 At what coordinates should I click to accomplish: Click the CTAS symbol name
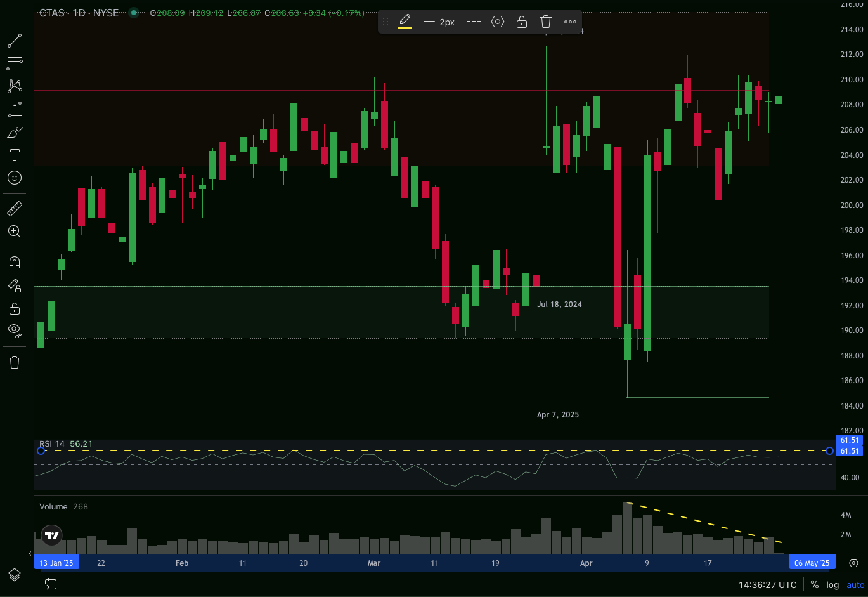(x=51, y=13)
